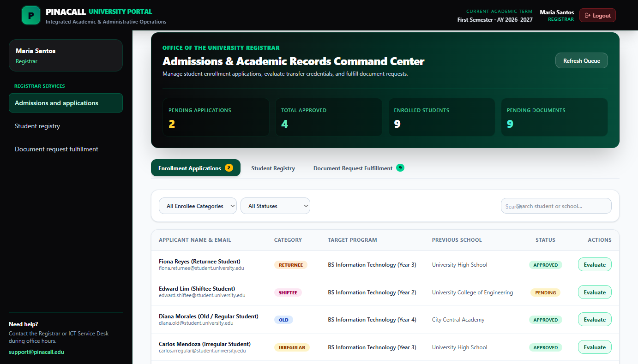Image resolution: width=638 pixels, height=364 pixels.
Task: Click the Refresh Queue button
Action: [x=582, y=60]
